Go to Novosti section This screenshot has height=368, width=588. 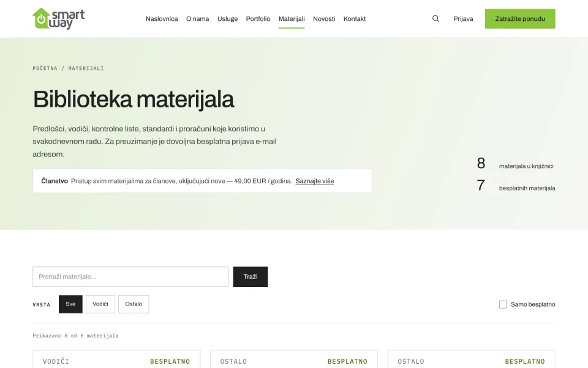[324, 19]
